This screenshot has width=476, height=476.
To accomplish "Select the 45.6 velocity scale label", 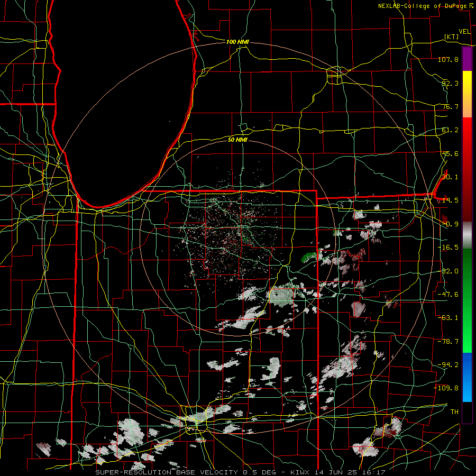I will coord(450,153).
